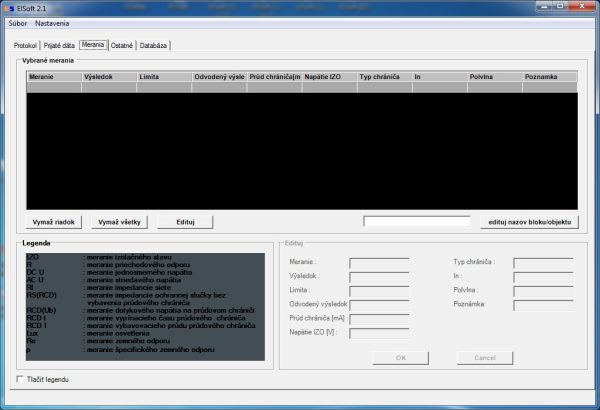
Task: Click legend line 'meranie osvetlenia'
Action: coord(118,333)
